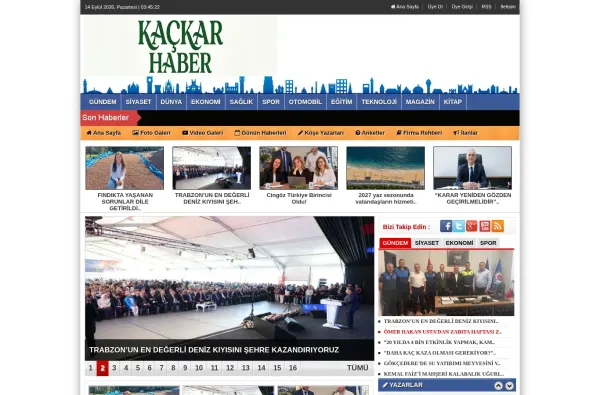Open the Üye Girişi link

pos(462,7)
